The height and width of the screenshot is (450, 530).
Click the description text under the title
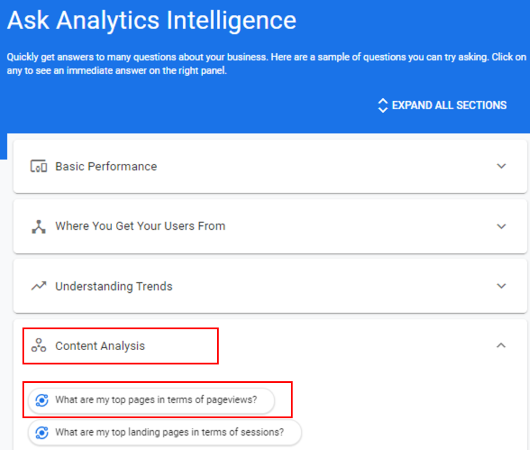[x=266, y=64]
